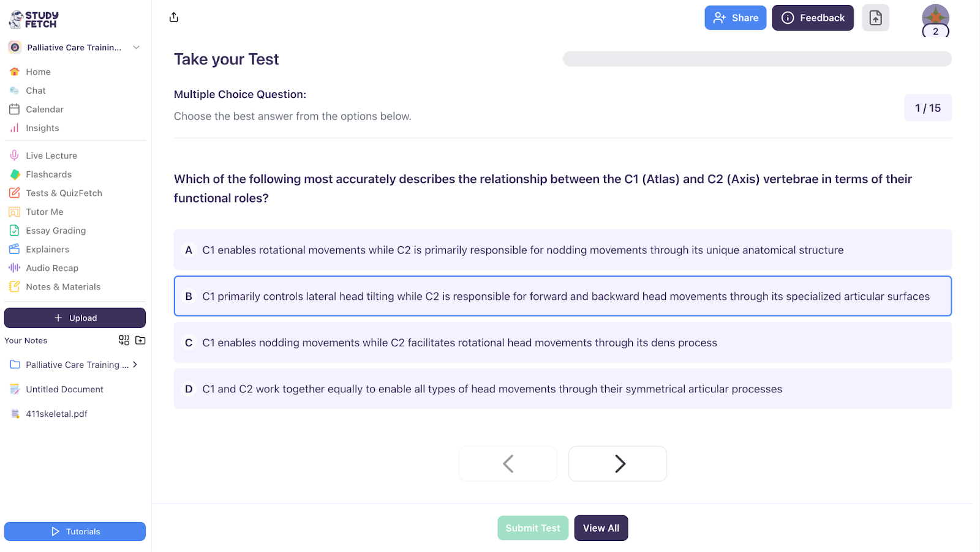
Task: Select answer option A about rotational movements
Action: pyautogui.click(x=562, y=250)
